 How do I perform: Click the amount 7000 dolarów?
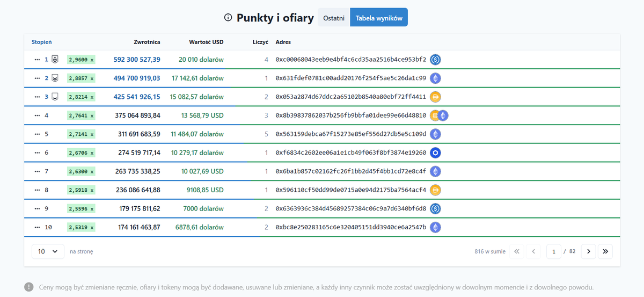[203, 208]
